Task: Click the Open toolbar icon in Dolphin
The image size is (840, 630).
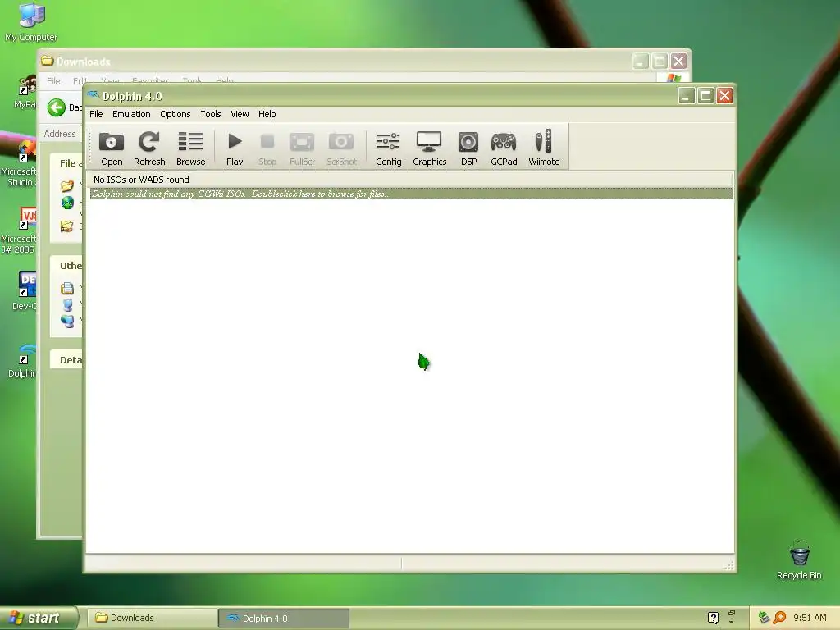Action: (112, 148)
